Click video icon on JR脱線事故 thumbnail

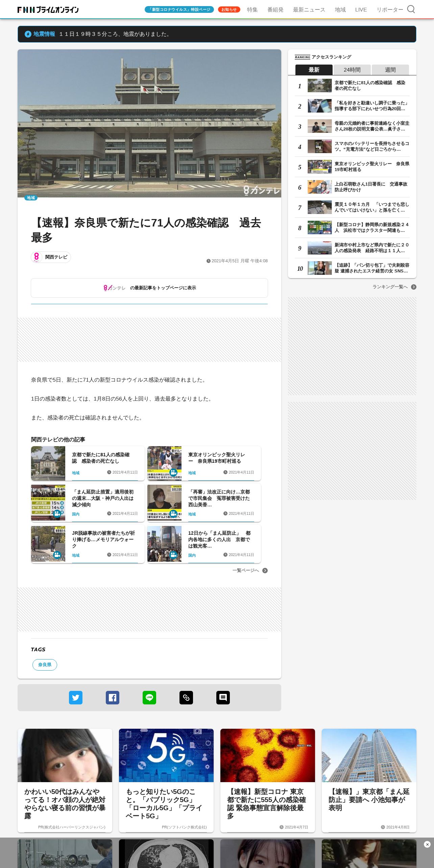(x=57, y=555)
